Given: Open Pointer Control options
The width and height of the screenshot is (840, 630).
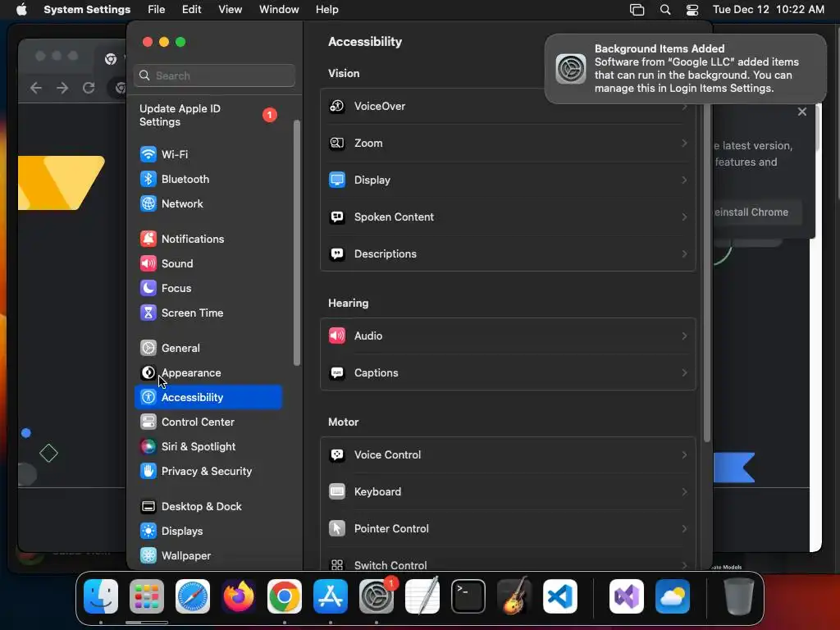Looking at the screenshot, I should coord(508,529).
